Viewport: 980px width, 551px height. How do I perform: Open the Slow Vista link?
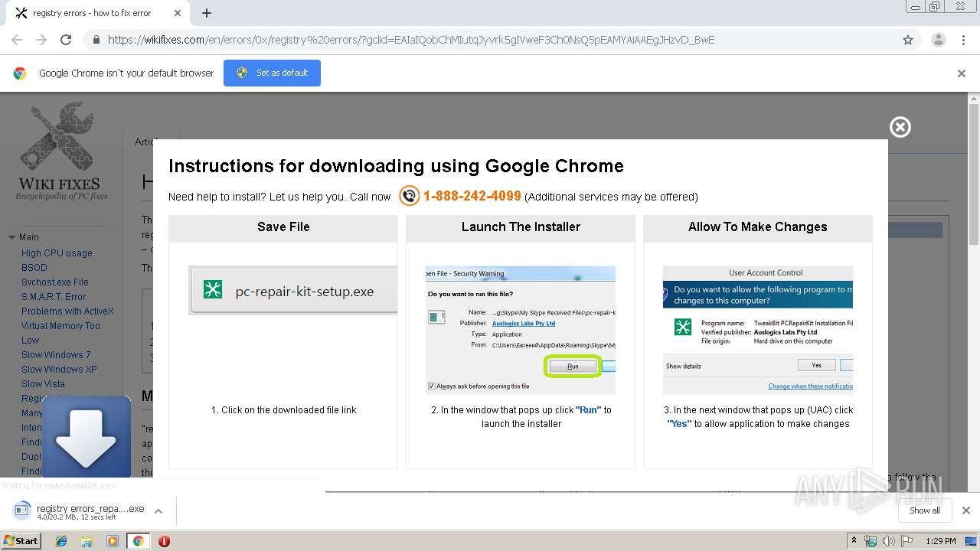click(x=43, y=384)
